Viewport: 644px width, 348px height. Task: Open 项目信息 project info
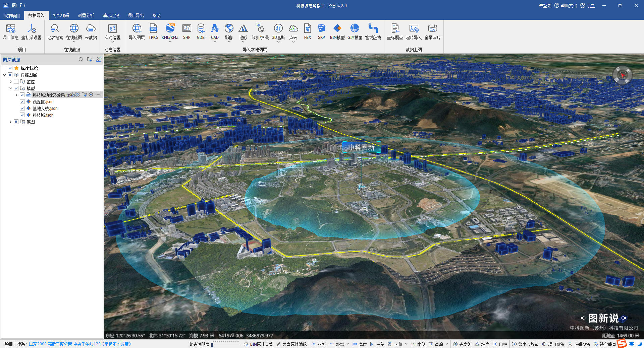coord(10,32)
